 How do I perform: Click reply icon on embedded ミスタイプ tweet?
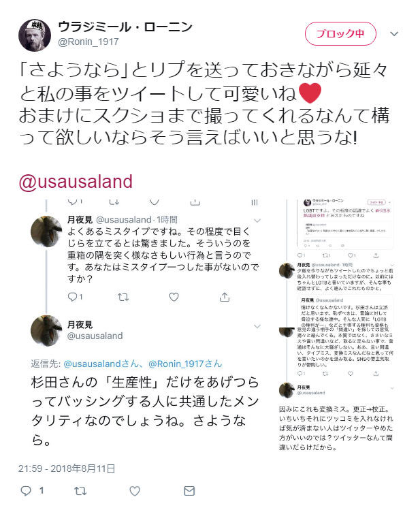click(72, 297)
